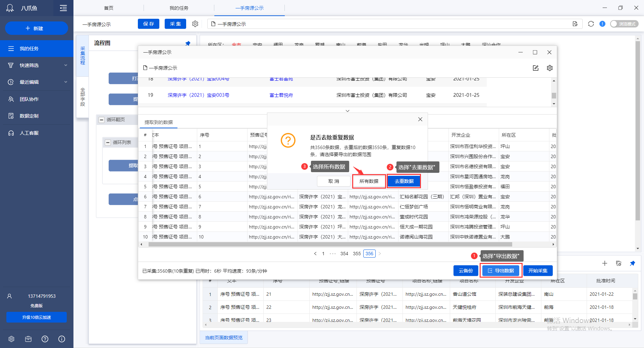The height and width of the screenshot is (348, 644).
Task: Select the 提取到的数据 tab
Action: coord(158,122)
